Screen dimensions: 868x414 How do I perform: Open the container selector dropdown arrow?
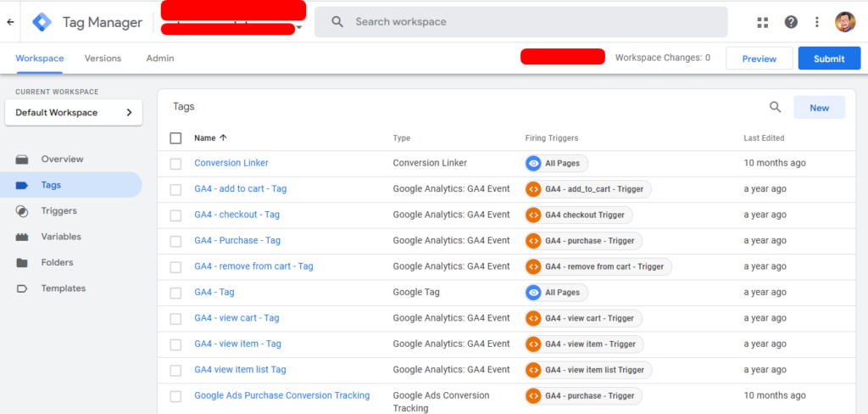click(299, 27)
